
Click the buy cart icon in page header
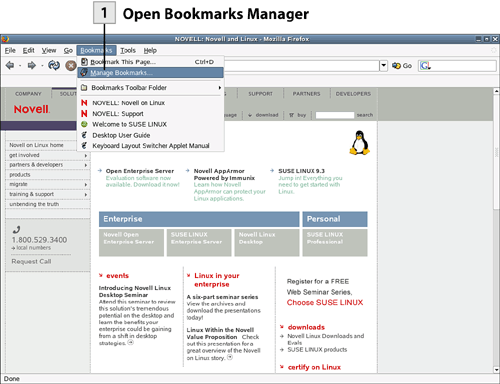pyautogui.click(x=291, y=115)
